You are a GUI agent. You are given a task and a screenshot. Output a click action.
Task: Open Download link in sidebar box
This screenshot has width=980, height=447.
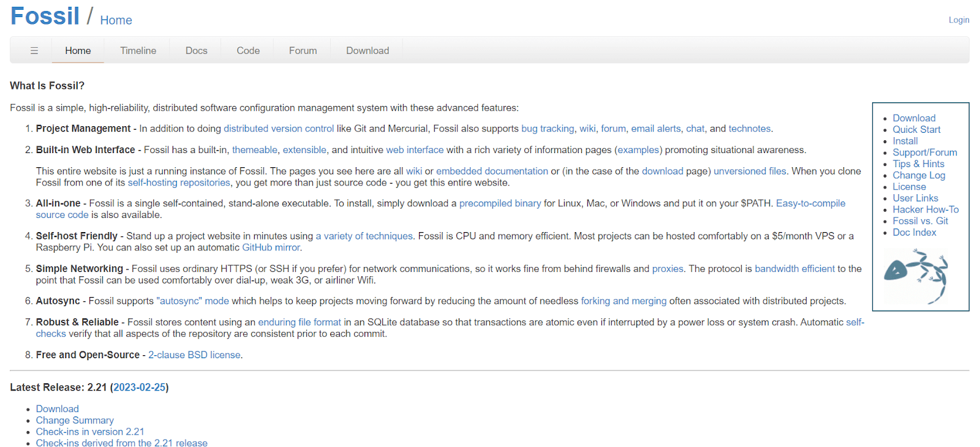pos(914,118)
